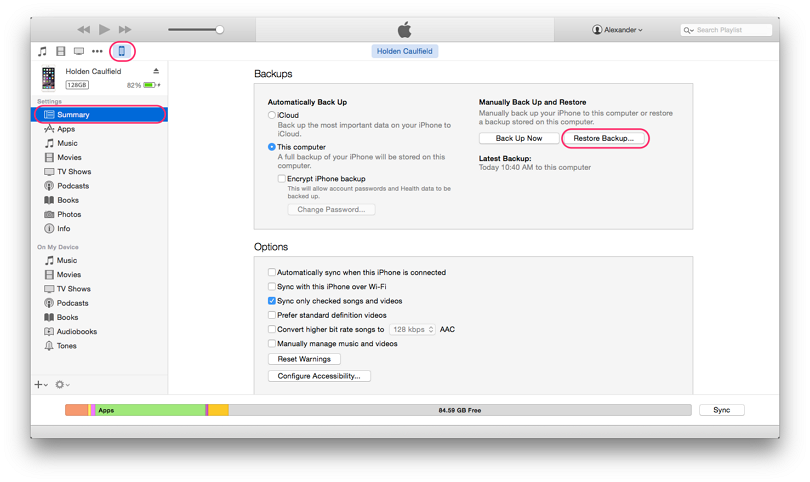Viewport: 810px width, 482px height.
Task: Click the orange storage bar segment at left
Action: [x=76, y=410]
